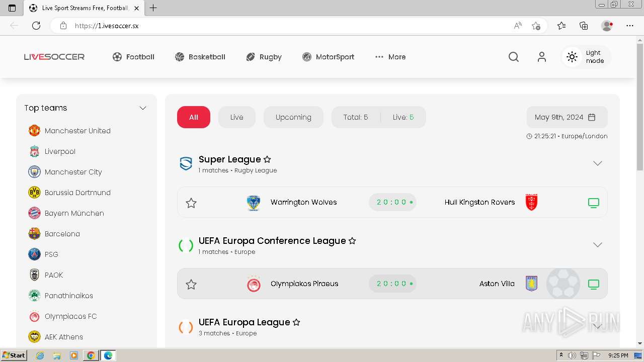Open the Basketball menu
Image resolution: width=644 pixels, height=362 pixels.
click(200, 57)
